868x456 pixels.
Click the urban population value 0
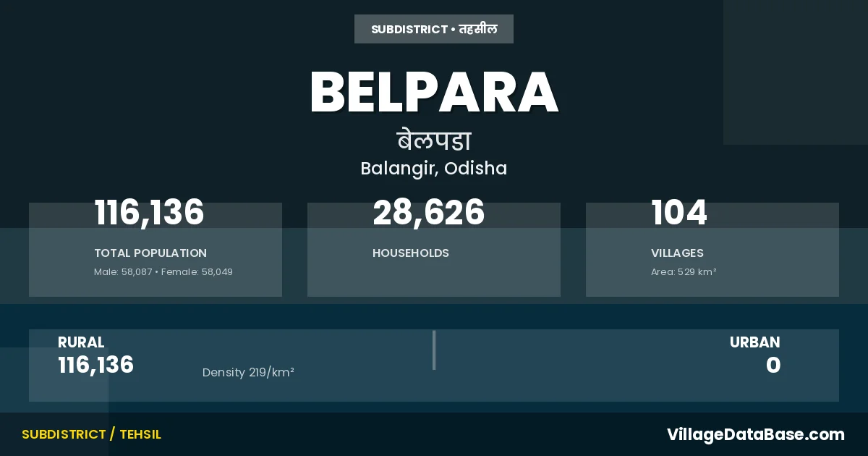(773, 365)
